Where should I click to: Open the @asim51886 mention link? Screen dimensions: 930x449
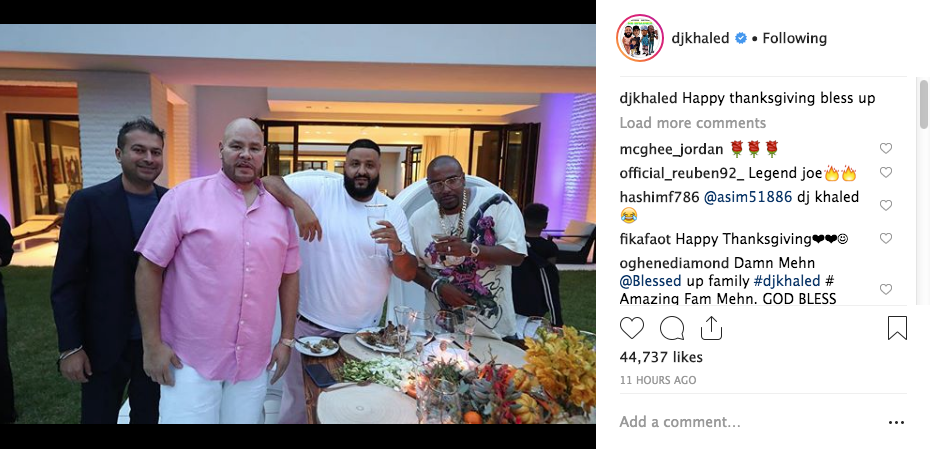748,197
